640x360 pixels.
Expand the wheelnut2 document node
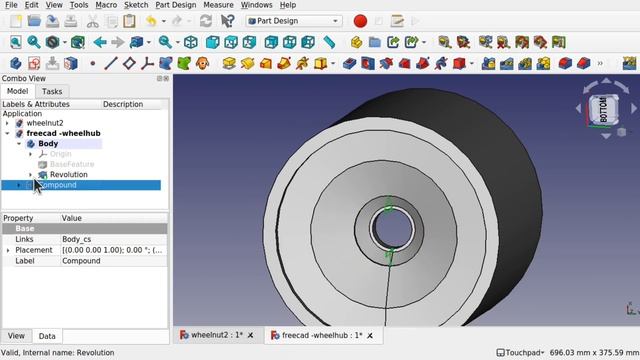point(7,123)
